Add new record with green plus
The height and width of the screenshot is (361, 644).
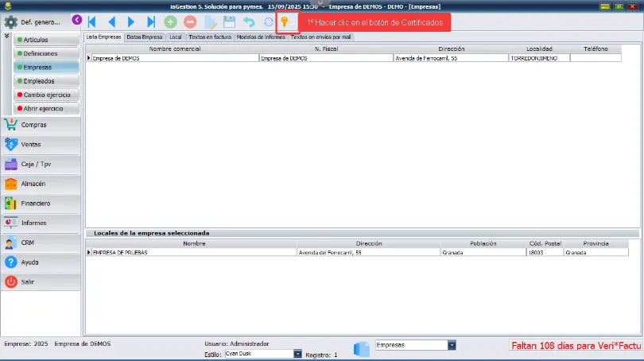[170, 22]
